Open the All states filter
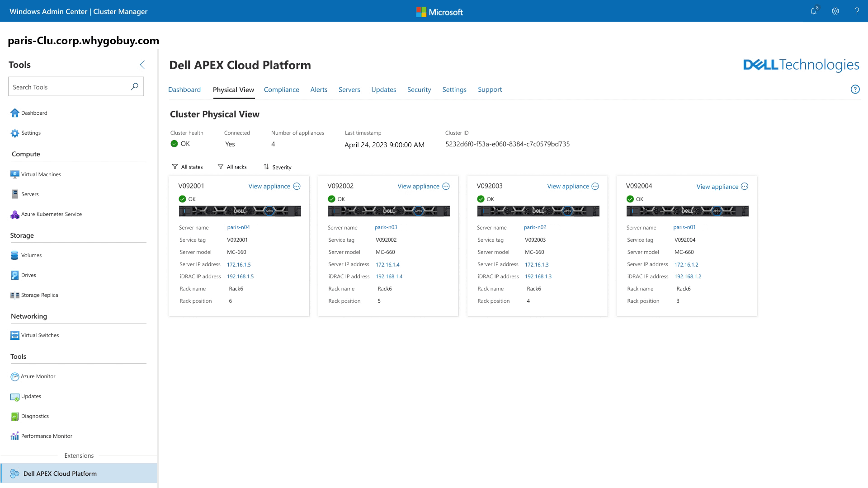 click(188, 167)
